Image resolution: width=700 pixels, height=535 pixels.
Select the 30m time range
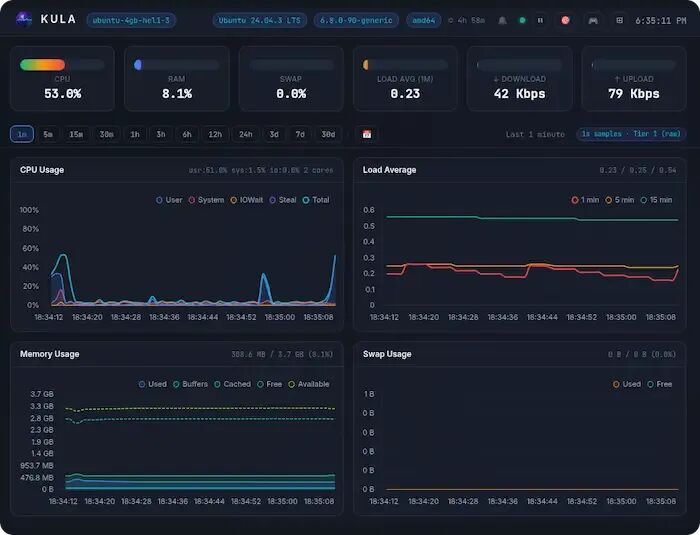pos(106,134)
